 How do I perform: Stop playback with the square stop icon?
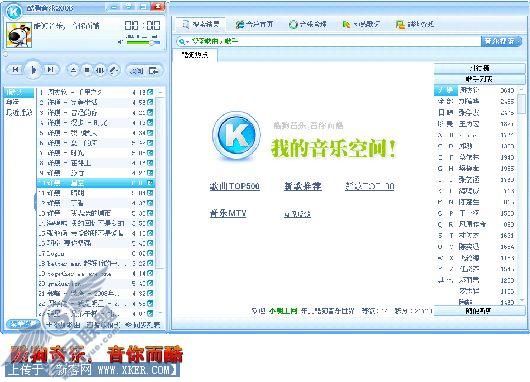tap(87, 70)
